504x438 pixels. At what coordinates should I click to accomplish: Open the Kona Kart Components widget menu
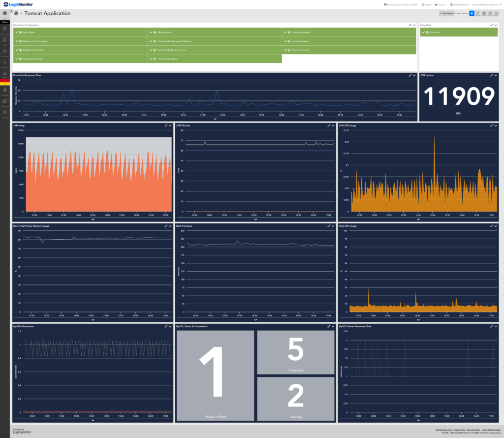pos(414,25)
